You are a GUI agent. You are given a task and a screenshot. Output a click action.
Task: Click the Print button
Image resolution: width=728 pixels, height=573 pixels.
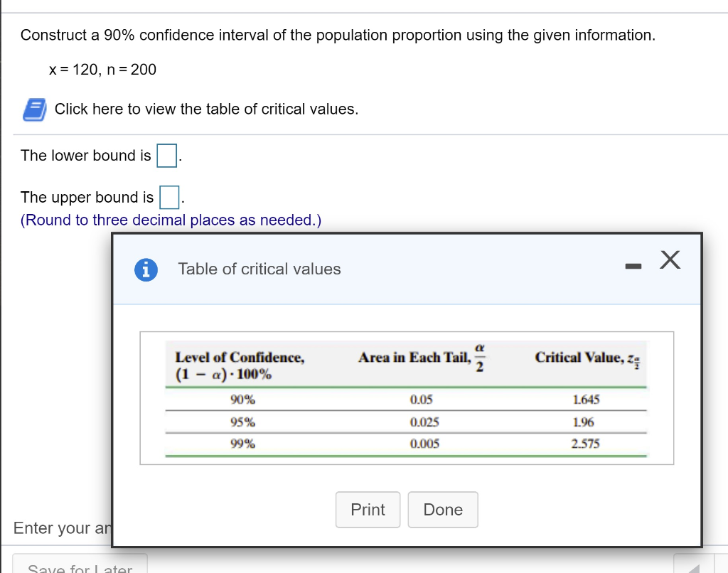368,510
